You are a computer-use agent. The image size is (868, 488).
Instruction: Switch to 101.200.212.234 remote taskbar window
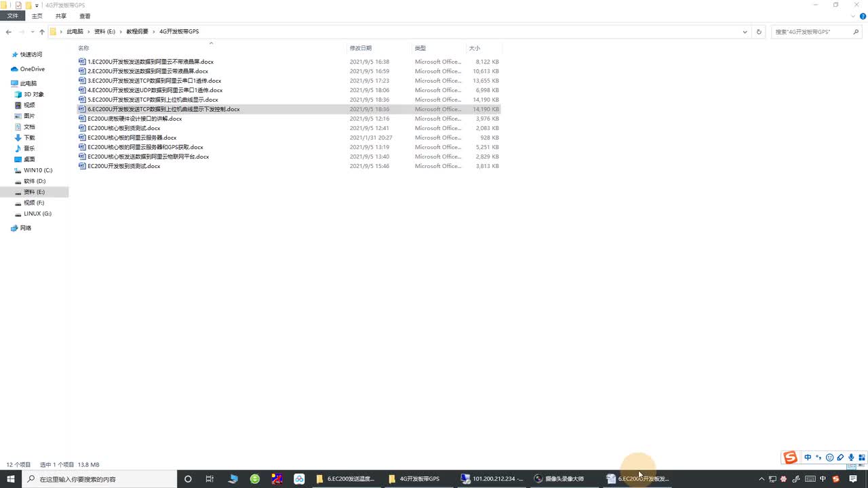point(492,479)
